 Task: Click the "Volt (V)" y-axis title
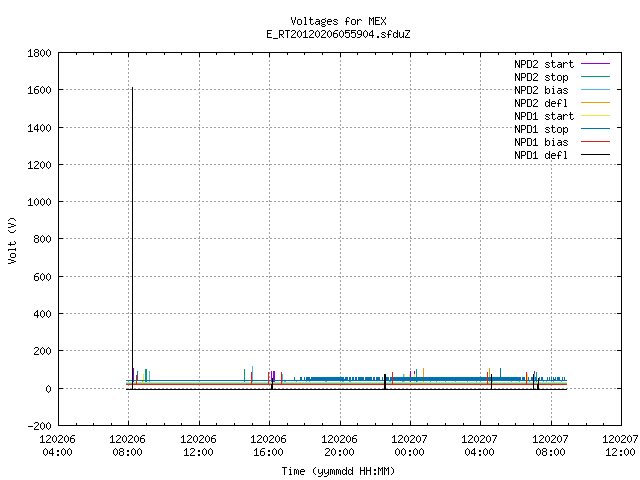tap(12, 240)
